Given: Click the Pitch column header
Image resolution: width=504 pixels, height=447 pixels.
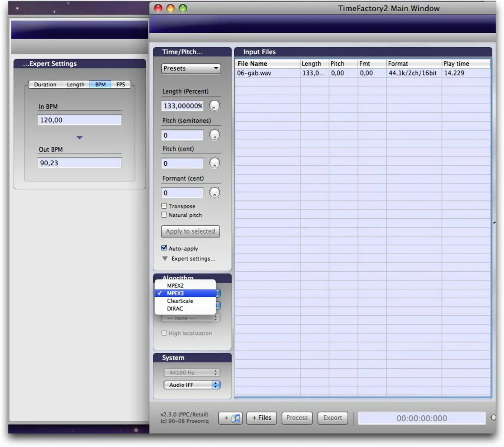Looking at the screenshot, I should (x=343, y=64).
